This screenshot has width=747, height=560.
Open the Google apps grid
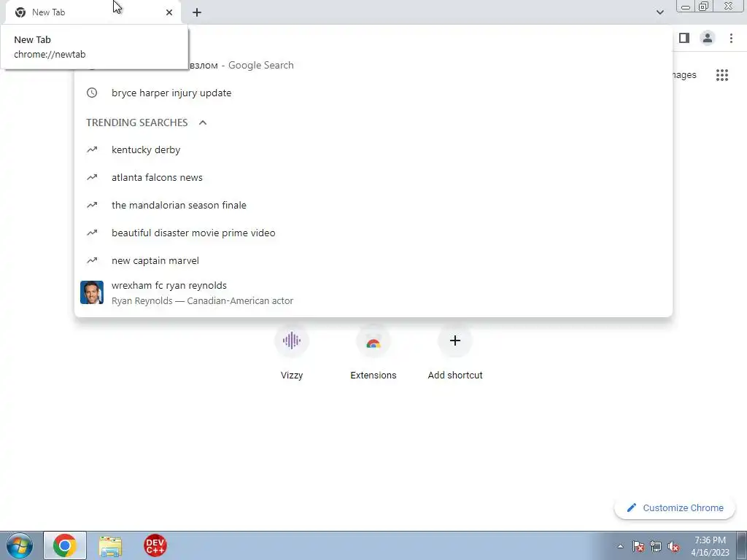coord(722,75)
